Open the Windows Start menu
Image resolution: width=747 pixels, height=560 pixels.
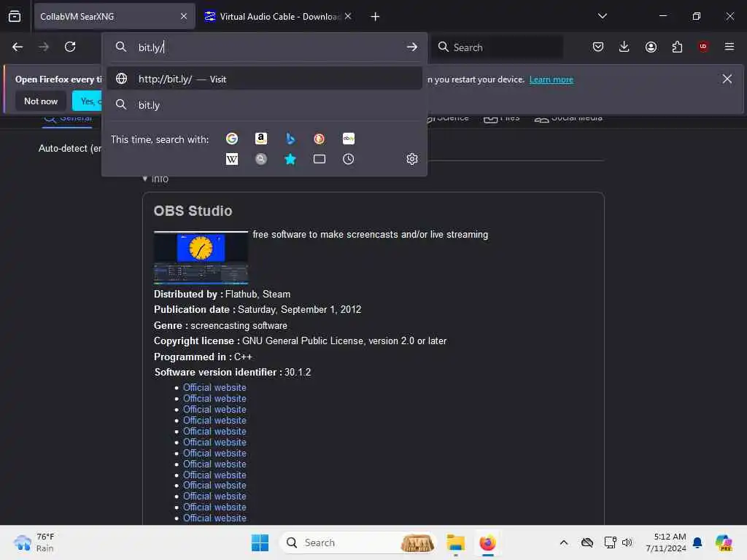coord(260,542)
